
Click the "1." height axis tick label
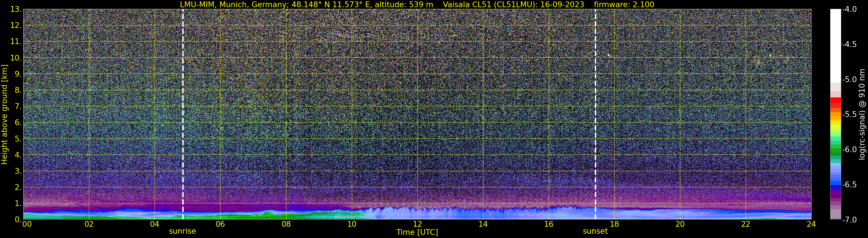(18, 204)
